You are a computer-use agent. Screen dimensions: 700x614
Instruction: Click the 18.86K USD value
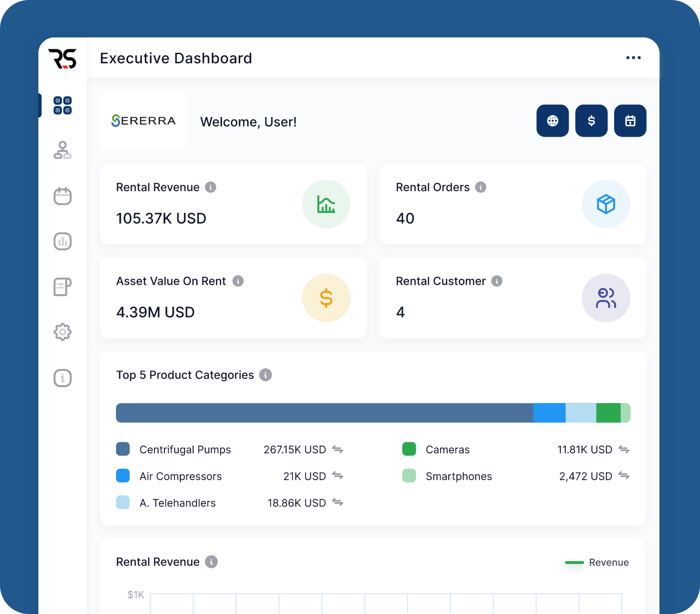pyautogui.click(x=297, y=503)
